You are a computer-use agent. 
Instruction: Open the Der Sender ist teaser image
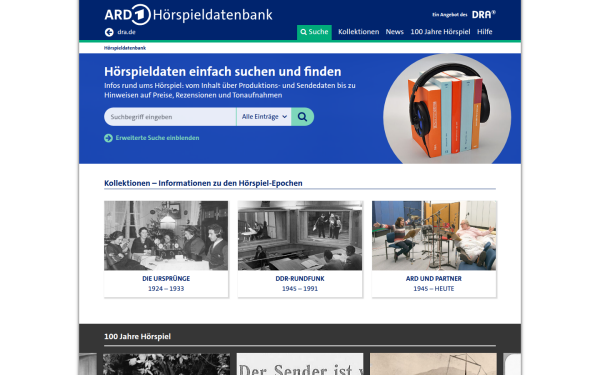(300, 364)
